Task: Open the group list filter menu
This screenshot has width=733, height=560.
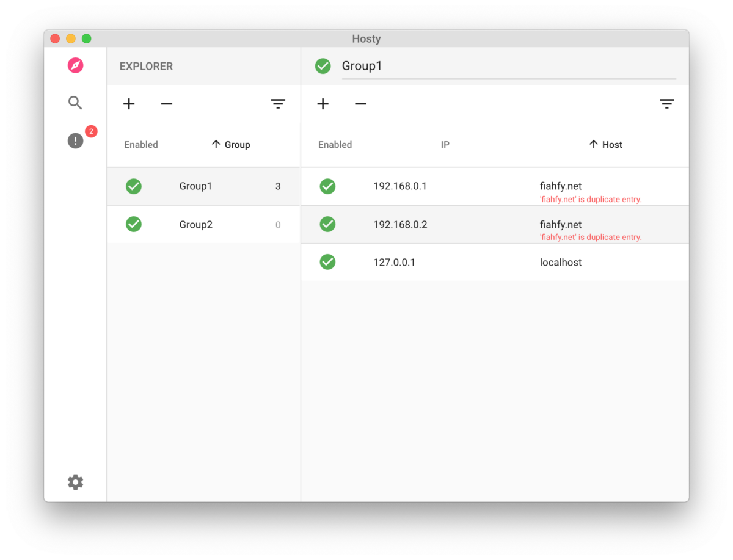Action: tap(278, 104)
